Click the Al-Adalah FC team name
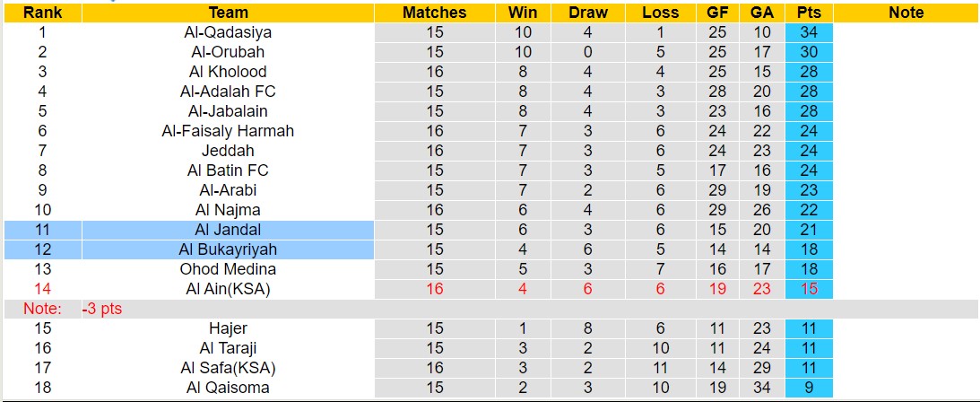 [x=228, y=92]
